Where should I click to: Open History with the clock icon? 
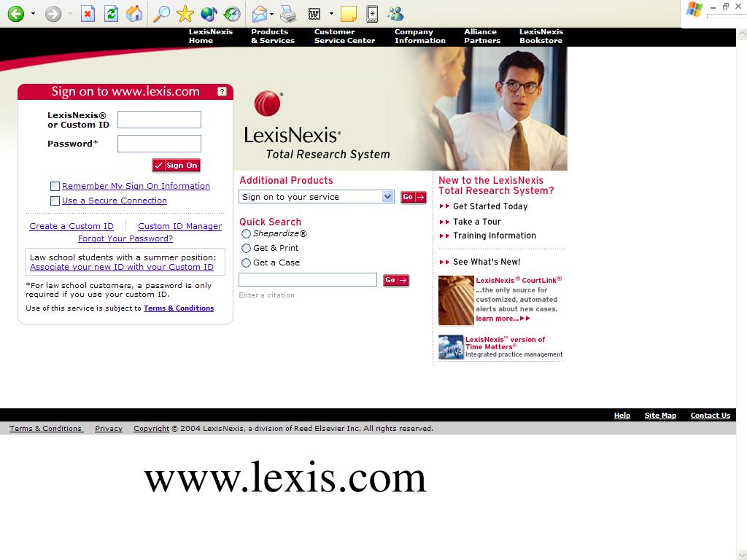[232, 14]
